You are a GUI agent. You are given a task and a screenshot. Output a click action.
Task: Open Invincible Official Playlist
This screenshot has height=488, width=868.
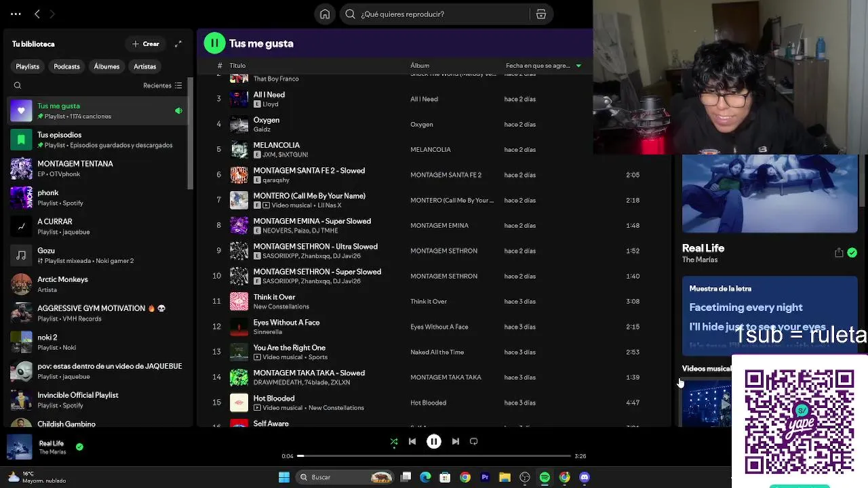(97, 400)
